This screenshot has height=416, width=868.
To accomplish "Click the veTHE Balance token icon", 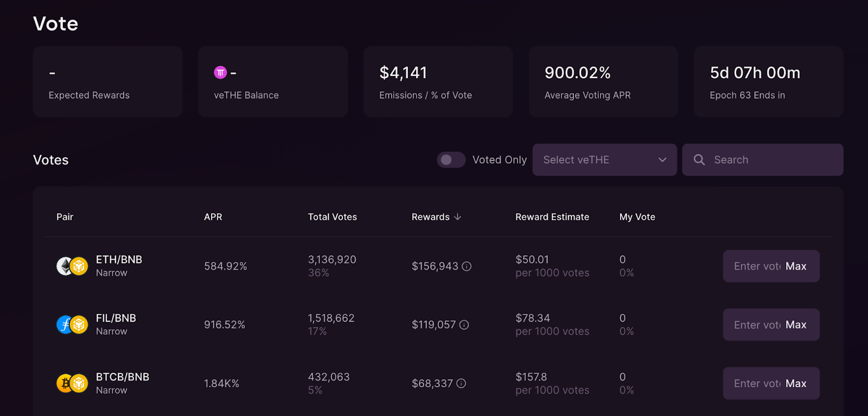I will (220, 72).
